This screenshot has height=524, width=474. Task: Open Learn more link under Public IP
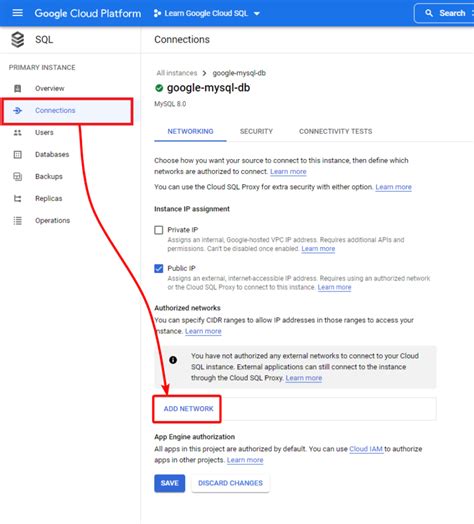click(334, 287)
